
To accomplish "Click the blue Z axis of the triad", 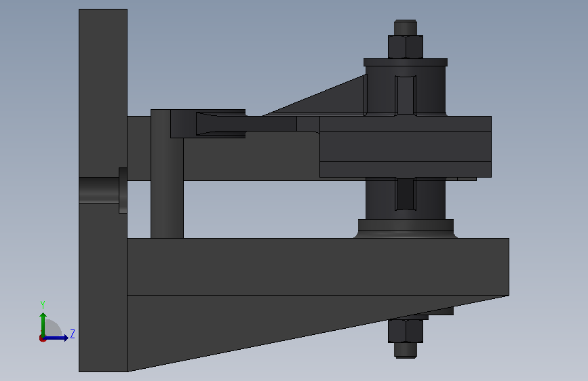I will coord(56,338).
